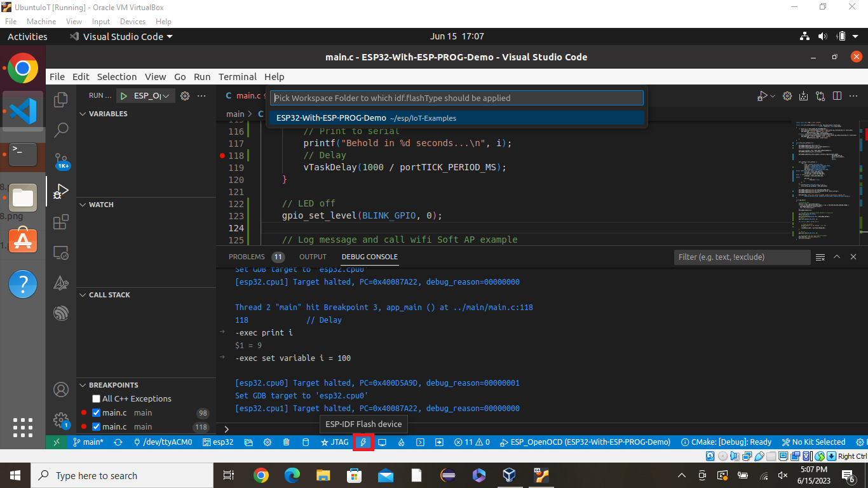
Task: Open ESP-IDF SDK Configuration gear in status bar
Action: pos(268,442)
